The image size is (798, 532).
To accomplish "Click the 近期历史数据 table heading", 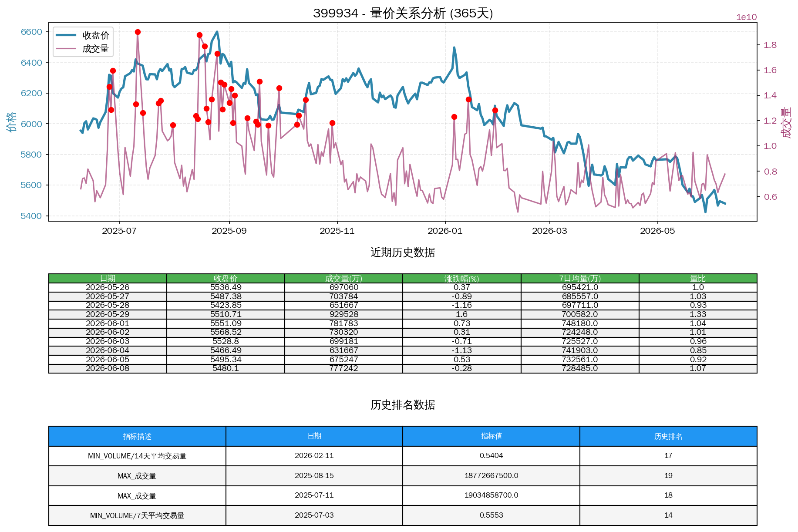I will [x=403, y=253].
